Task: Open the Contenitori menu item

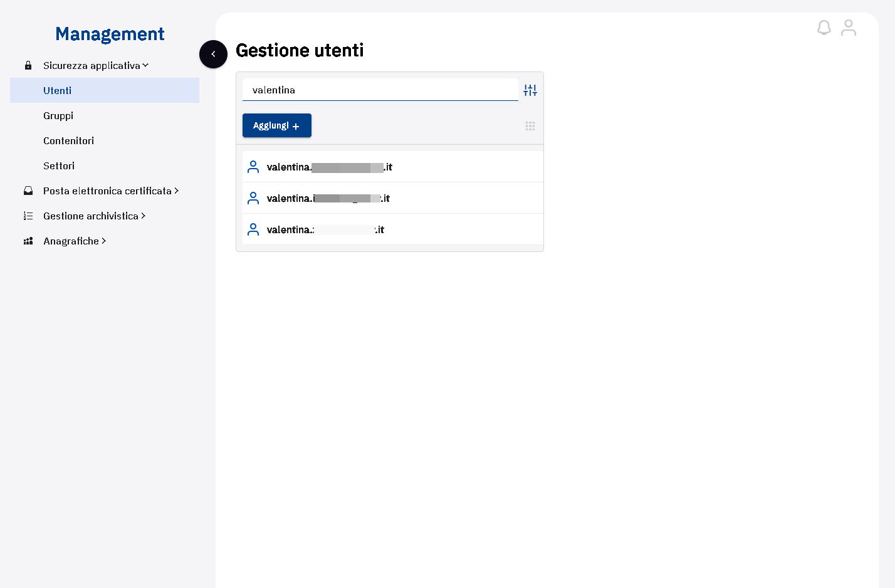Action: [x=68, y=140]
